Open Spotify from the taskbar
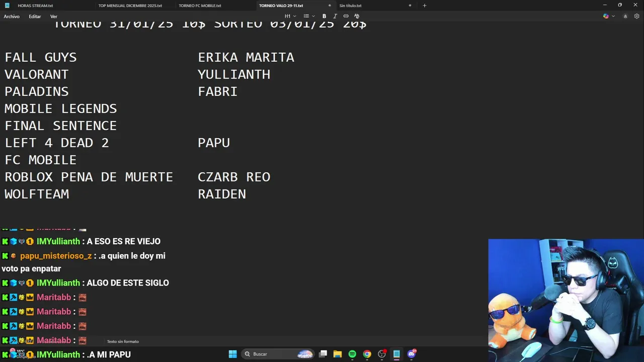 (352, 354)
